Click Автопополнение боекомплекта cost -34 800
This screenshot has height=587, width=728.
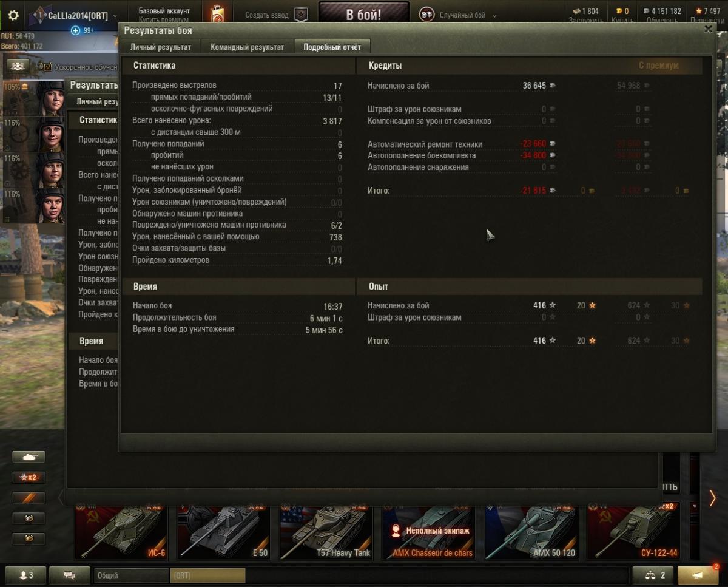point(533,155)
